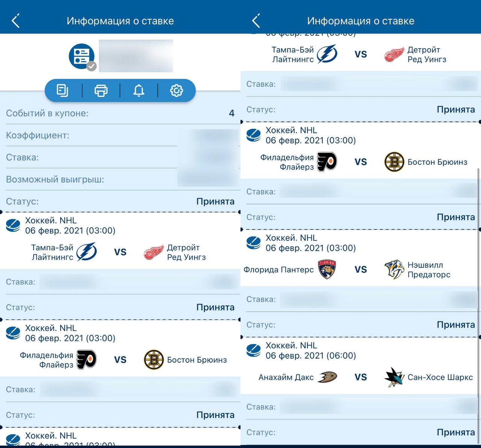
Task: Tap the Nashville Predators logo
Action: (x=394, y=269)
